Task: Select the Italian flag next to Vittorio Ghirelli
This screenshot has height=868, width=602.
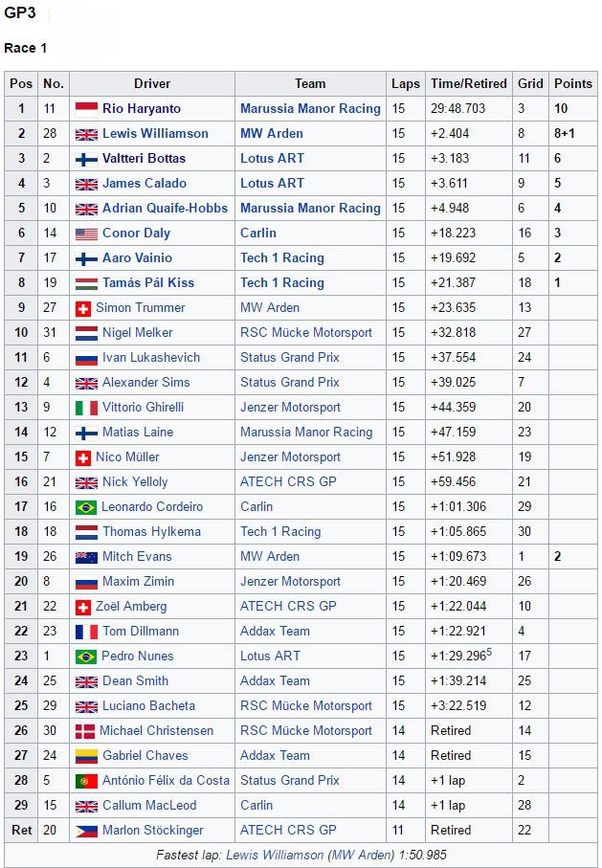Action: pos(86,408)
